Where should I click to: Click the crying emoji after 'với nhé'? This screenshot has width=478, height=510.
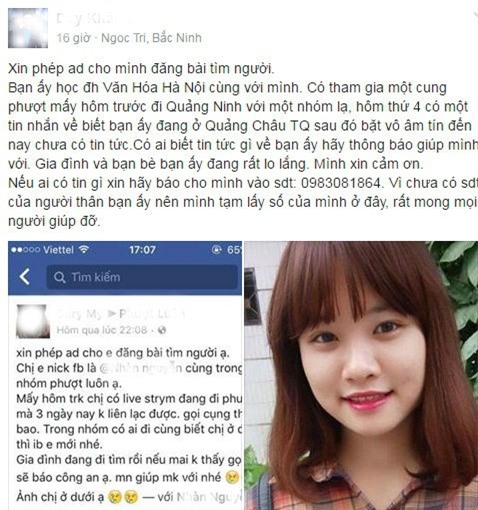[232, 477]
